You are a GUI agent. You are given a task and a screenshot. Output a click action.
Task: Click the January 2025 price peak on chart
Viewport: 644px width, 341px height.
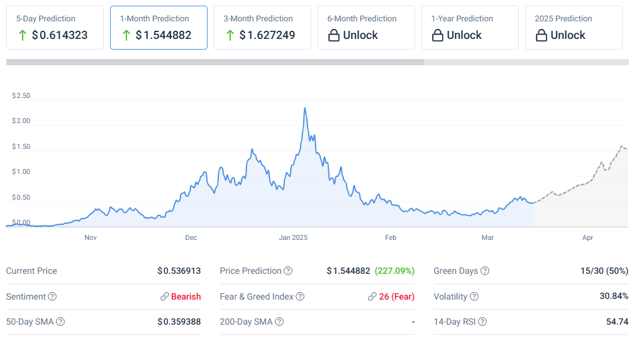click(x=305, y=109)
